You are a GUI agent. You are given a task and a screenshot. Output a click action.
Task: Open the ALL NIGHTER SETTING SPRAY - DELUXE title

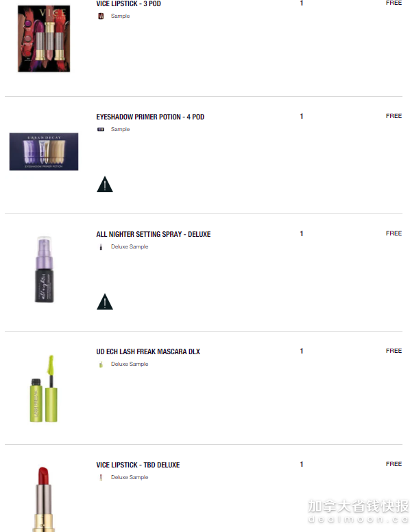(x=153, y=234)
